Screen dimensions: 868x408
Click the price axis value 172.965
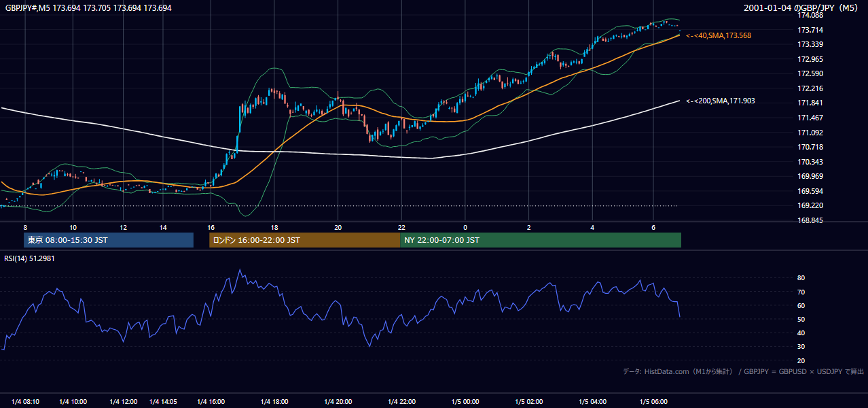pyautogui.click(x=810, y=59)
